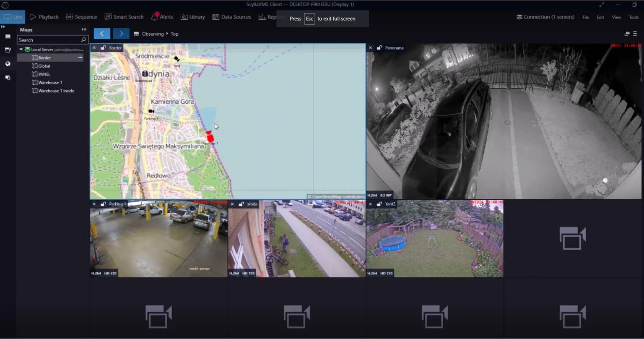Select the globe maps sidebar icon
The image size is (644, 339).
point(8,64)
